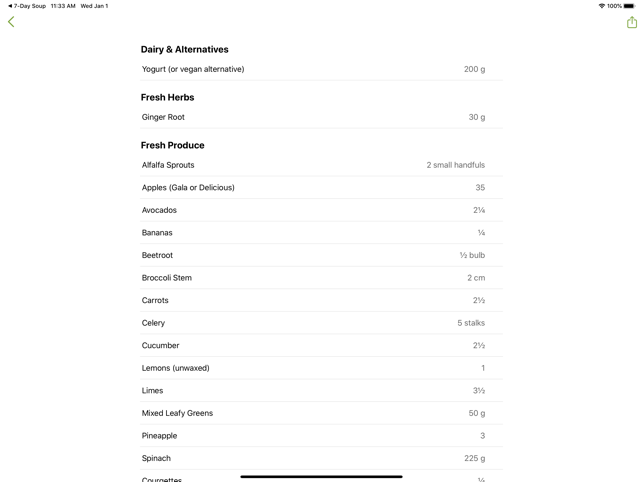Tap the battery indicator icon
Viewport: 643px width, 482px height.
pyautogui.click(x=629, y=6)
